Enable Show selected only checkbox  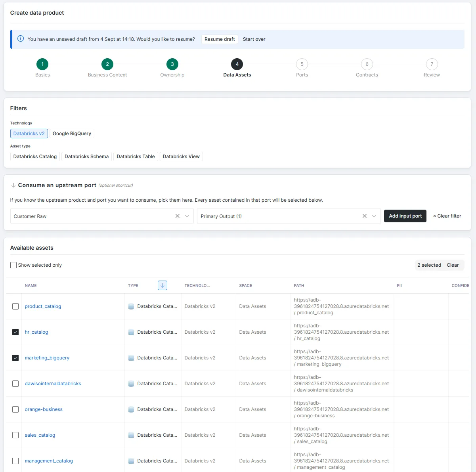pyautogui.click(x=13, y=265)
